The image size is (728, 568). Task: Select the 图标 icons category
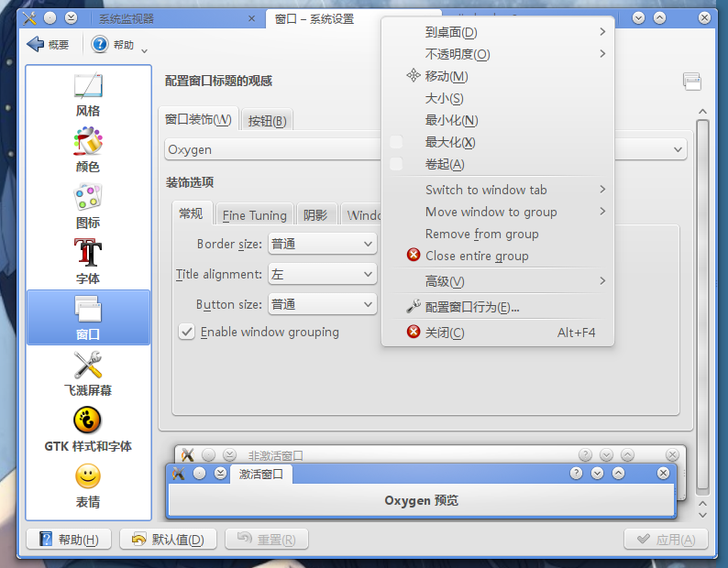88,206
